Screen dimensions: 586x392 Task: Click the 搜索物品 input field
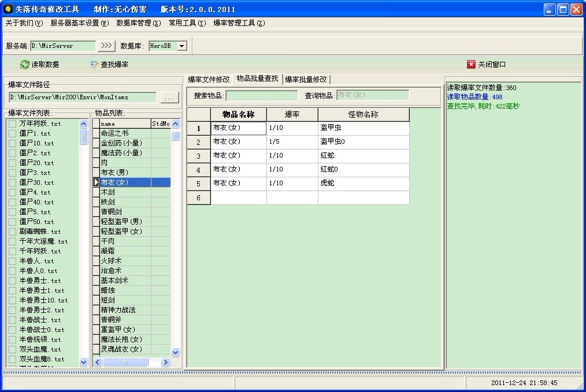[x=261, y=96]
